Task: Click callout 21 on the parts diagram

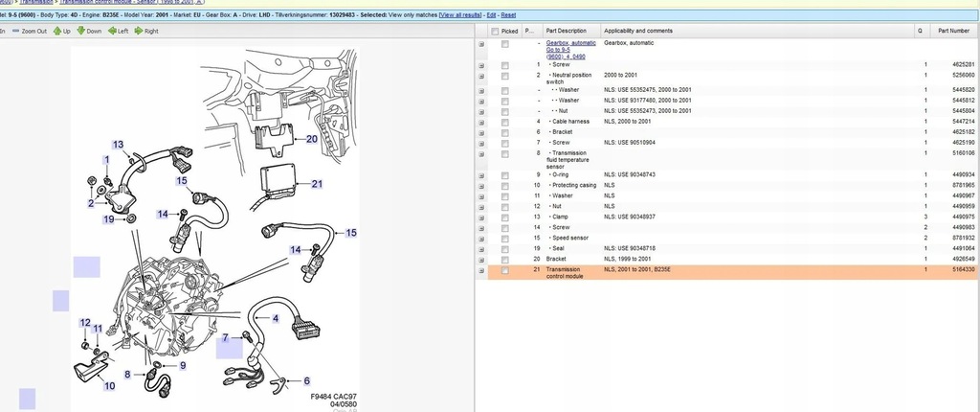Action: coord(317,185)
